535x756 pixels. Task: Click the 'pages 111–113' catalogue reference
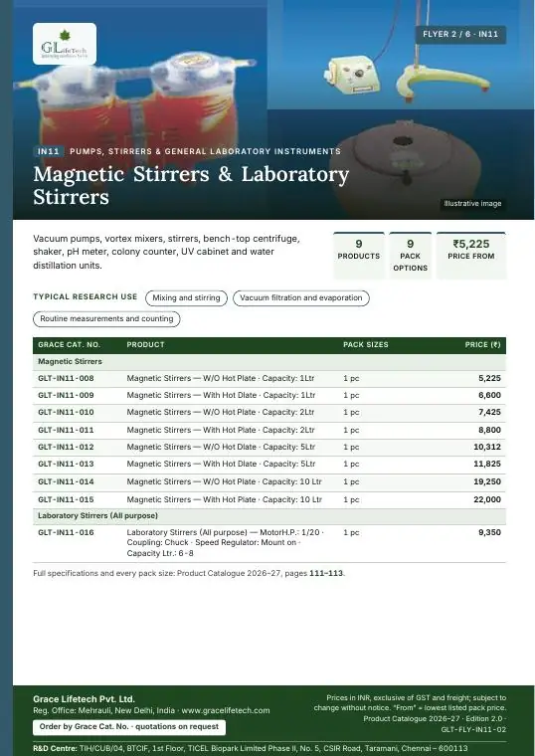coord(314,573)
